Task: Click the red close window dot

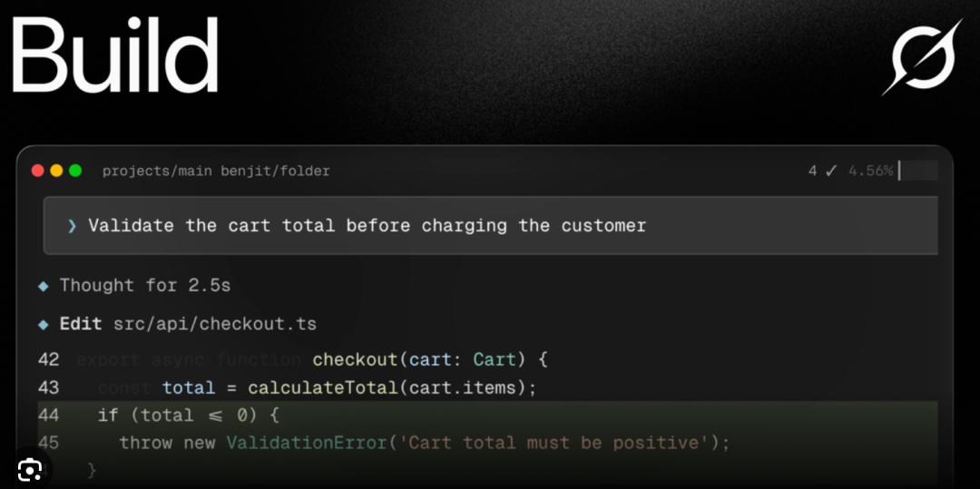Action: point(37,171)
